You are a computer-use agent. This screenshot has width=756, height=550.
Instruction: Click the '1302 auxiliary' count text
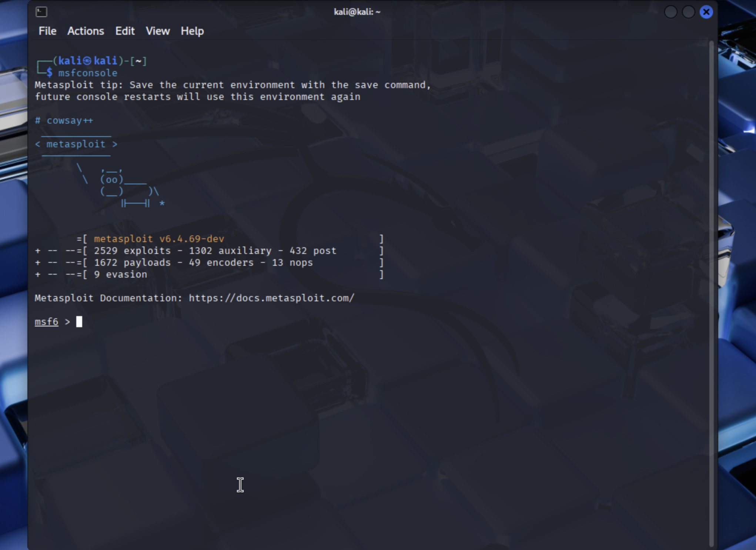[x=230, y=251]
